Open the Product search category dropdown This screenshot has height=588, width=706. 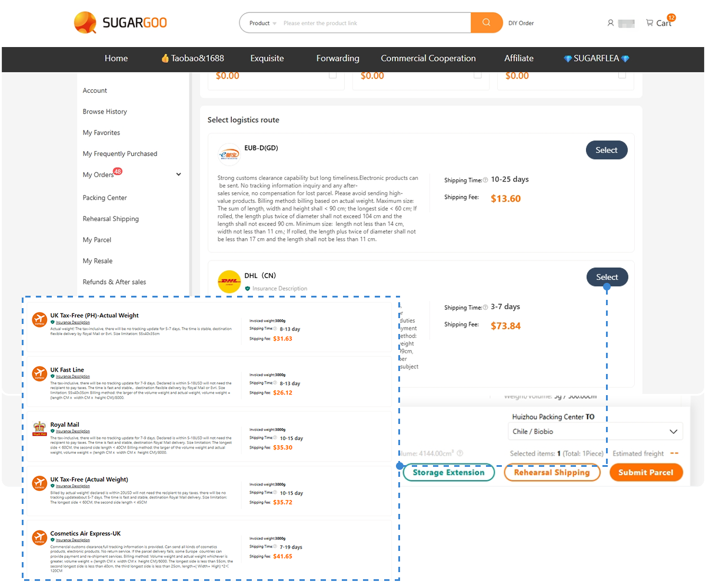[261, 22]
